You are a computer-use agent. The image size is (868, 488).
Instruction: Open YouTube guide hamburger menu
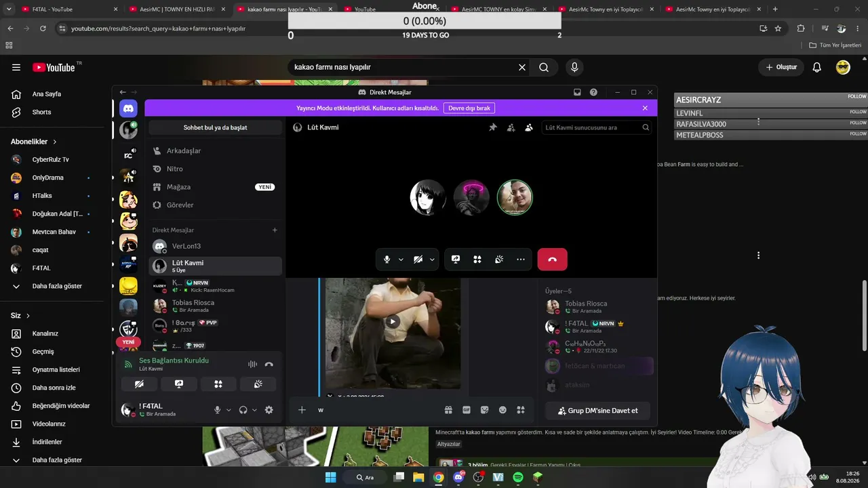click(16, 67)
